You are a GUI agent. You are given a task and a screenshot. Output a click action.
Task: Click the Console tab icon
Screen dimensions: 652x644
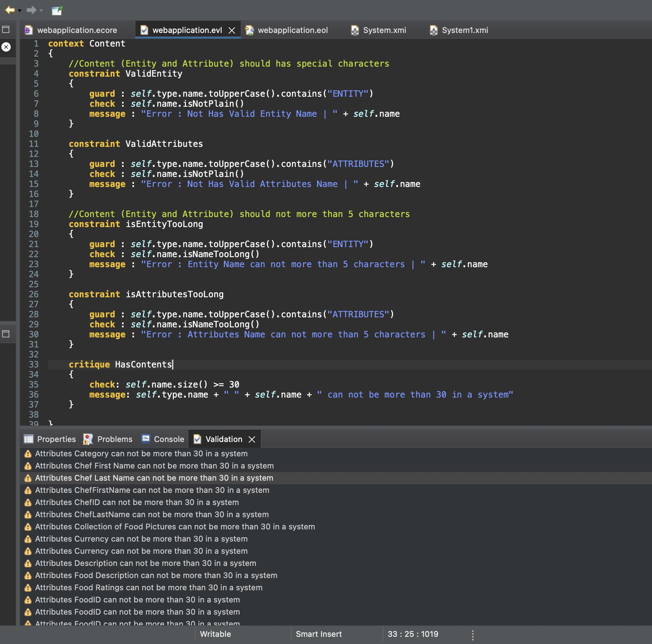tap(145, 439)
